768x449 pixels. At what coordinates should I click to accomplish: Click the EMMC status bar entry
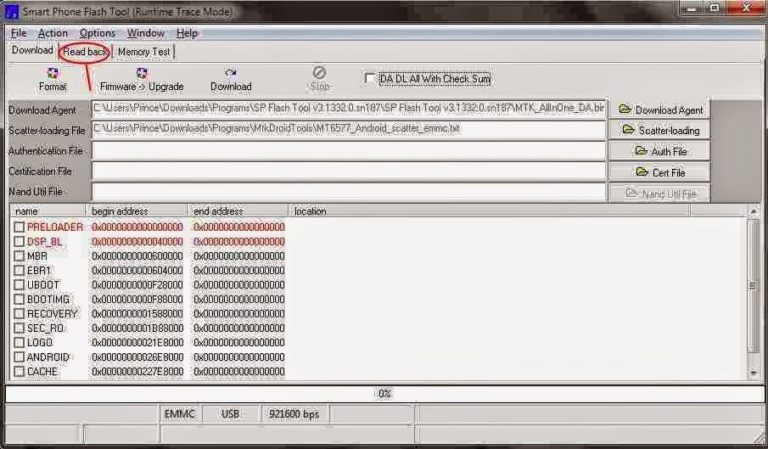180,414
